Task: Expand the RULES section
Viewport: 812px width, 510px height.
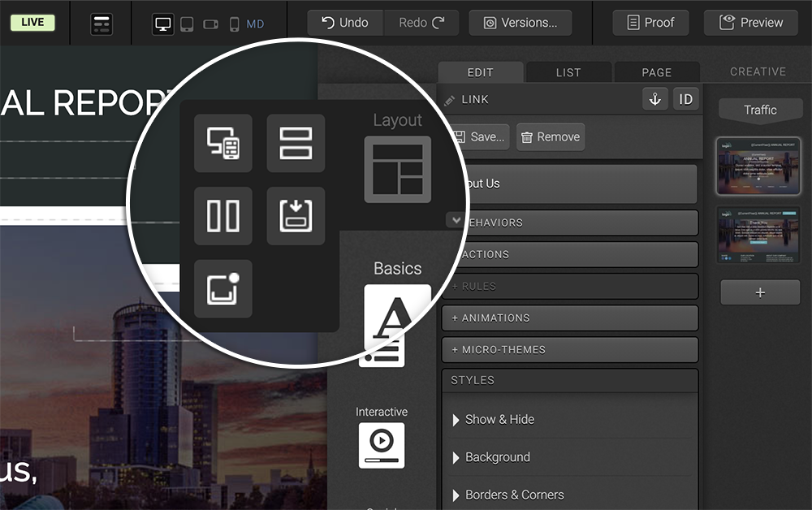Action: click(570, 287)
